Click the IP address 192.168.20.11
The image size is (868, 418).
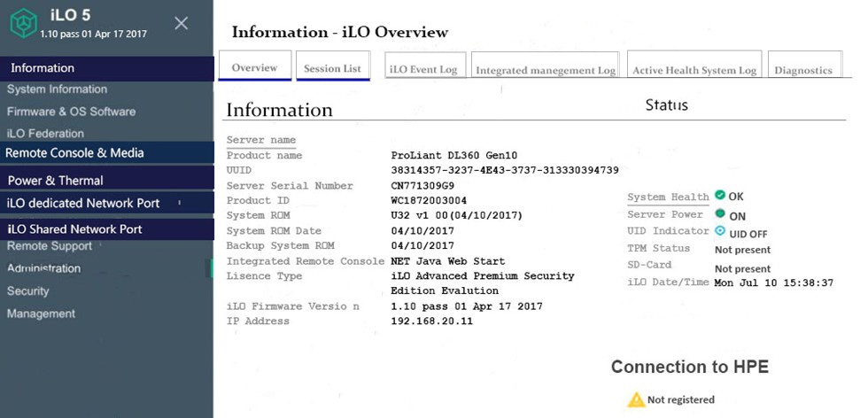click(432, 321)
